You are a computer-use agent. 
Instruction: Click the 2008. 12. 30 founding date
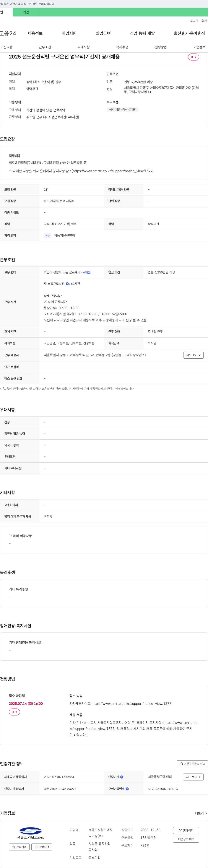tap(150, 830)
